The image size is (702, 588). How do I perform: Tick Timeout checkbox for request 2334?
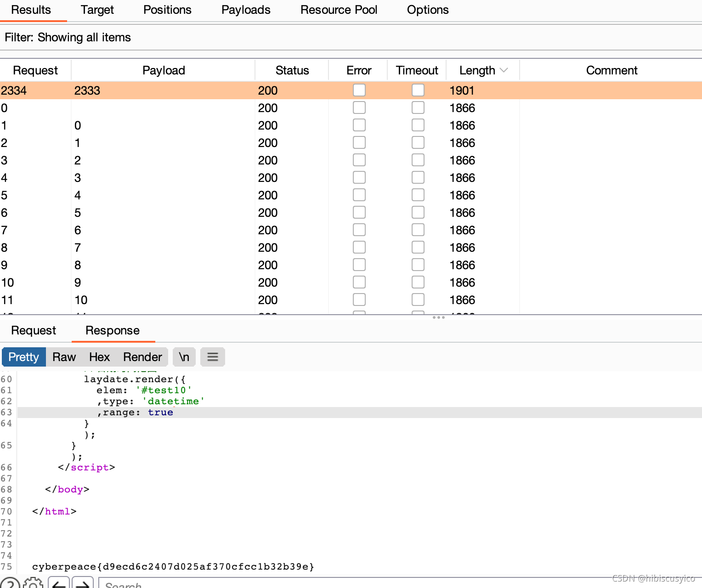[418, 90]
